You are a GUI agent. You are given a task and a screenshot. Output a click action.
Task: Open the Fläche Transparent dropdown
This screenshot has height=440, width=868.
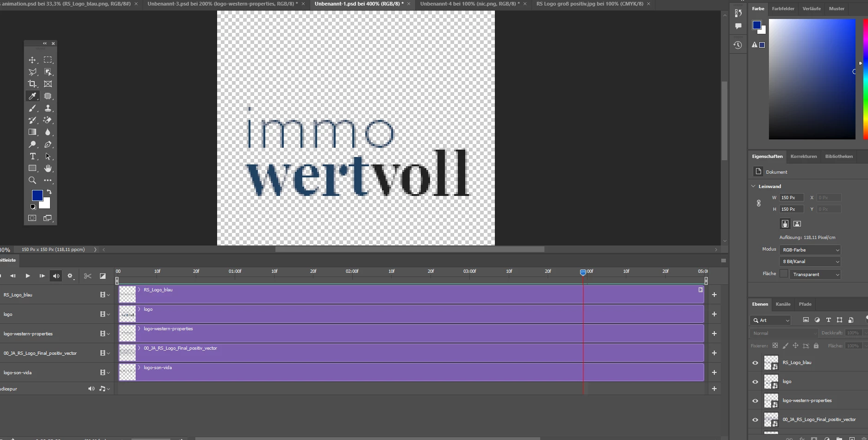click(815, 274)
